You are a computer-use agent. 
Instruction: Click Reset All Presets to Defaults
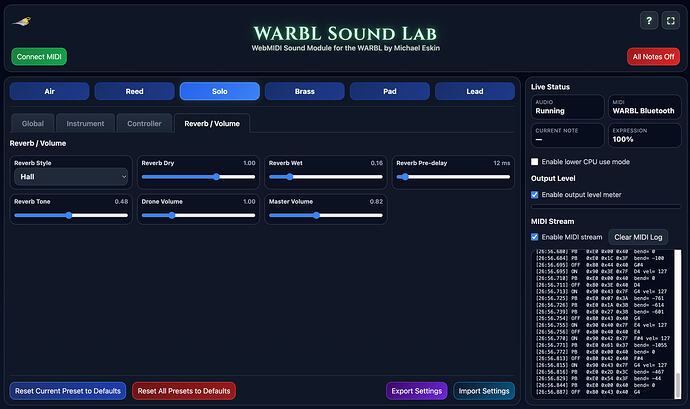(x=184, y=391)
